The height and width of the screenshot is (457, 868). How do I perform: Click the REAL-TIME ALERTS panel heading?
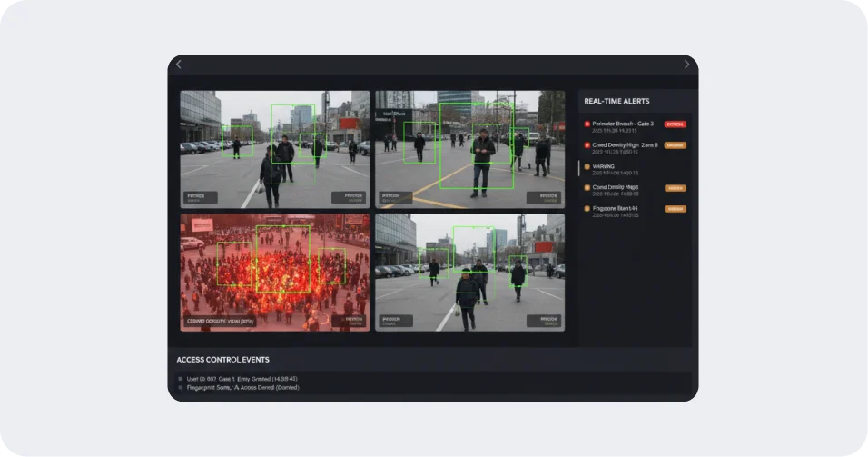click(616, 102)
